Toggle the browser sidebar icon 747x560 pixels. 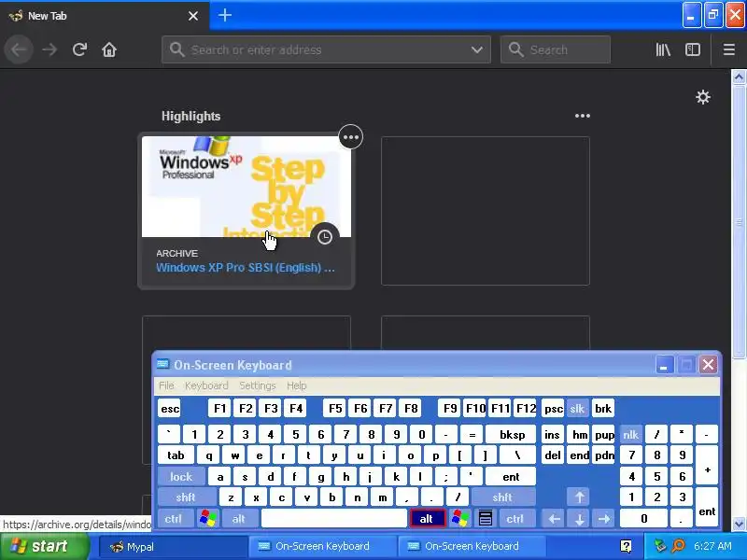pyautogui.click(x=693, y=49)
